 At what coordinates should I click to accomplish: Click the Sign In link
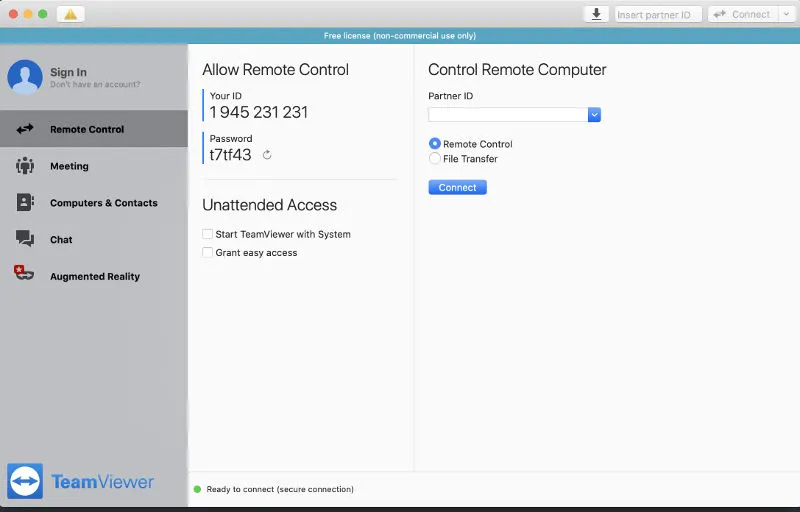[x=68, y=72]
